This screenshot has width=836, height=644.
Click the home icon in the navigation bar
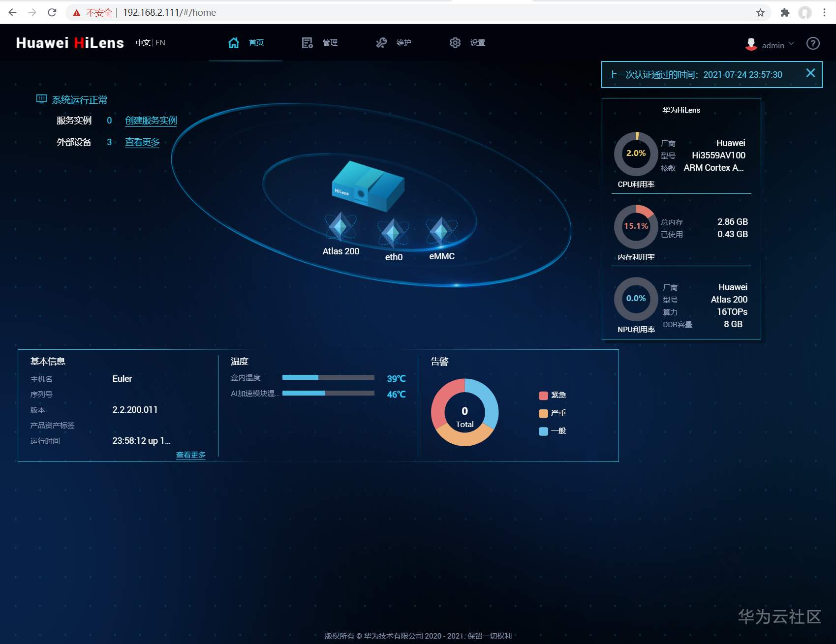point(234,43)
